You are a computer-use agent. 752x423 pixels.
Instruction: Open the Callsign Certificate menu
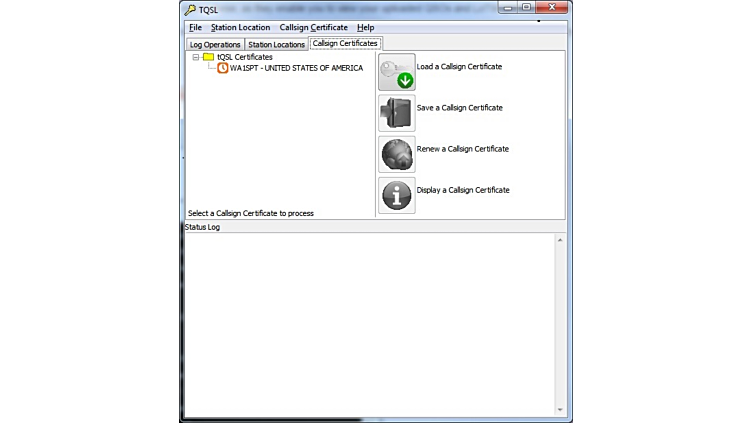[313, 27]
